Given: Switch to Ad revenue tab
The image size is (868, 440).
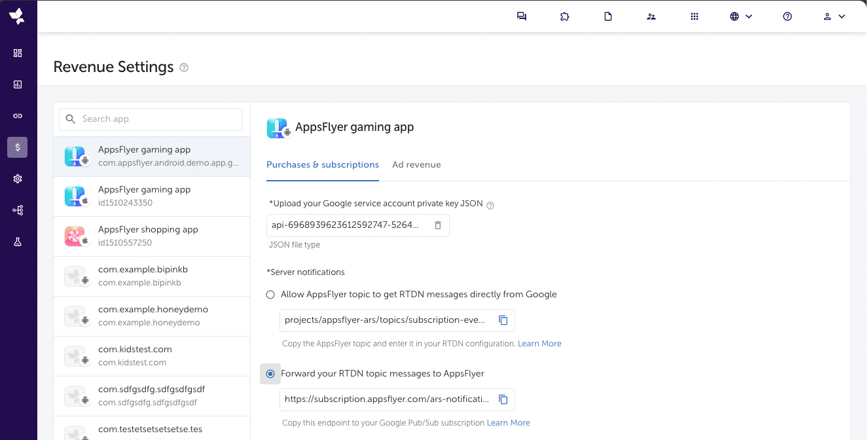Looking at the screenshot, I should click(416, 165).
